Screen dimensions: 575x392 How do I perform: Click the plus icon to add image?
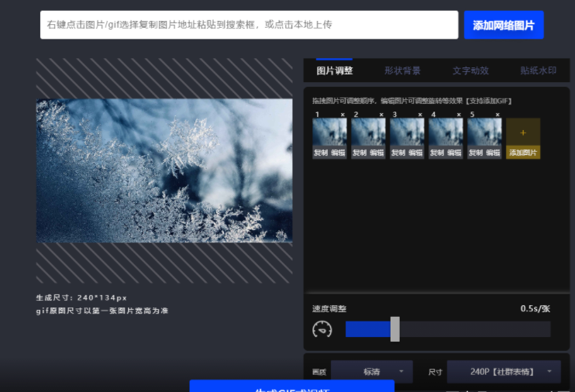pyautogui.click(x=523, y=132)
